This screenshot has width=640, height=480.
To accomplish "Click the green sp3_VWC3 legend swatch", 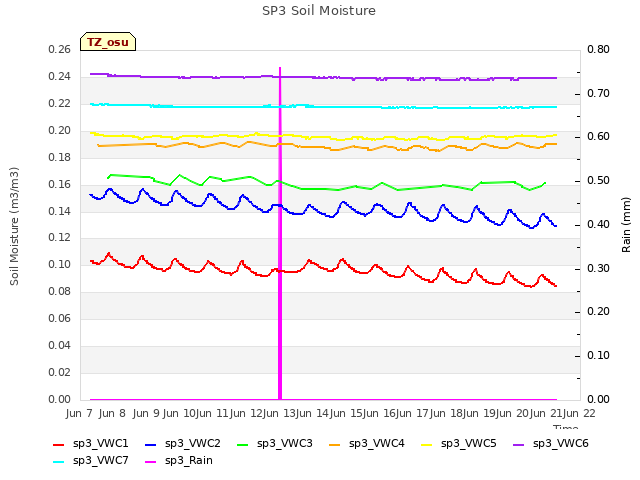I will (x=242, y=444).
